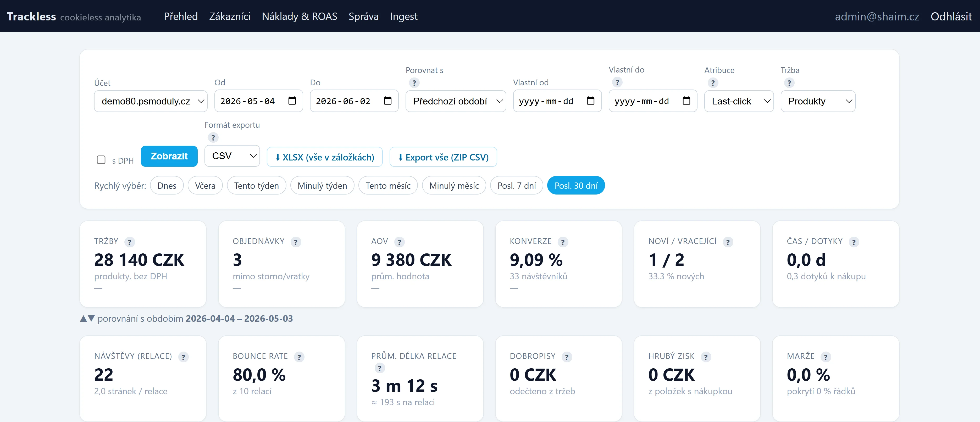Select Dnes quick range
This screenshot has width=980, height=422.
(167, 185)
